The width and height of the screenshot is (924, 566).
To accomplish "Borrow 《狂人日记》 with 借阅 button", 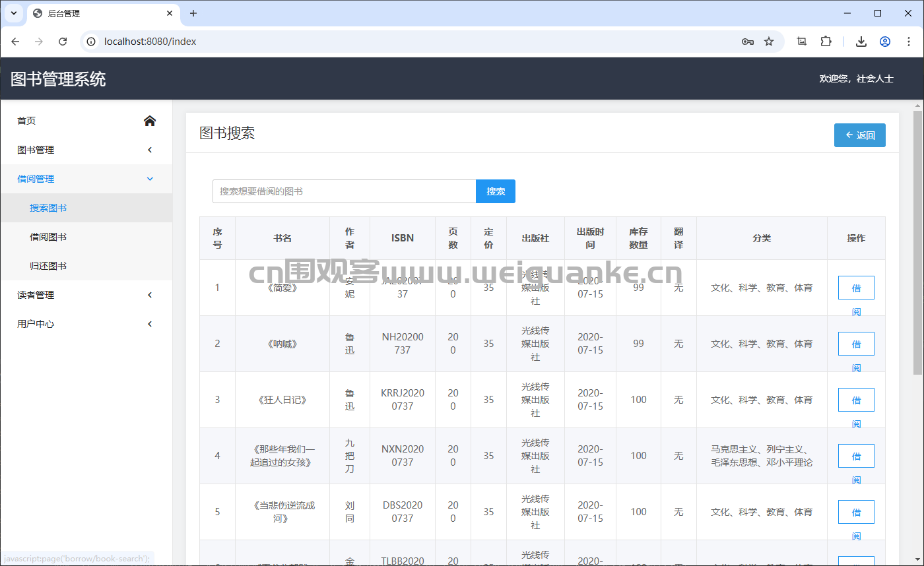I will 856,400.
